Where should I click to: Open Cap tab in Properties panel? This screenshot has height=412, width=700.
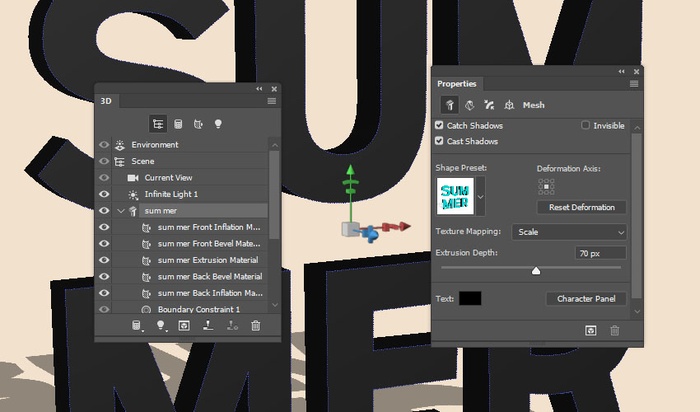tap(490, 104)
